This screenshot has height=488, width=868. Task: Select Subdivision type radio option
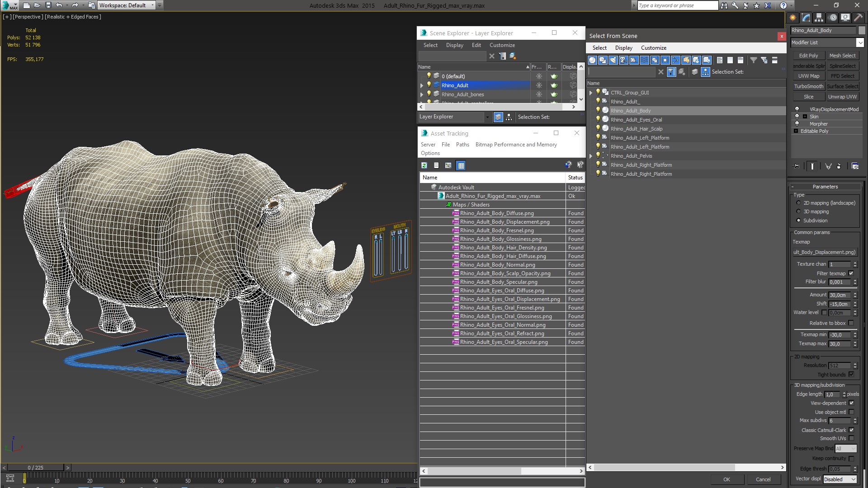pos(798,221)
